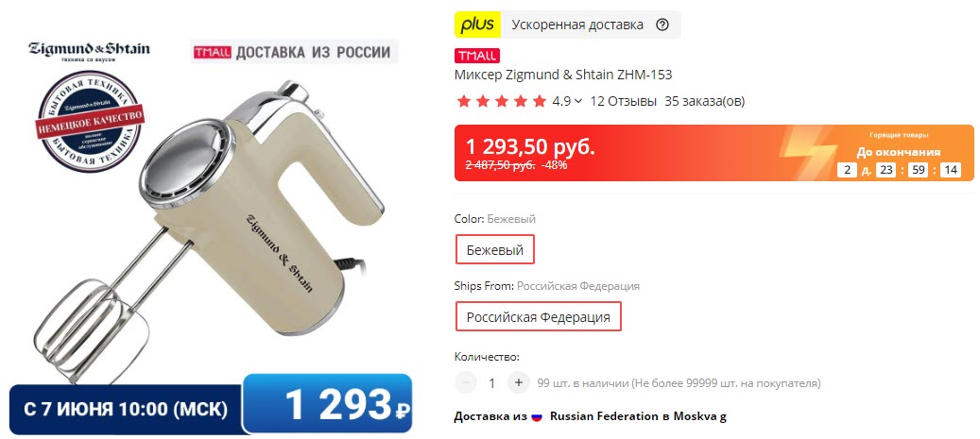
Task: Select Российская Федерация shipping option
Action: (x=538, y=316)
